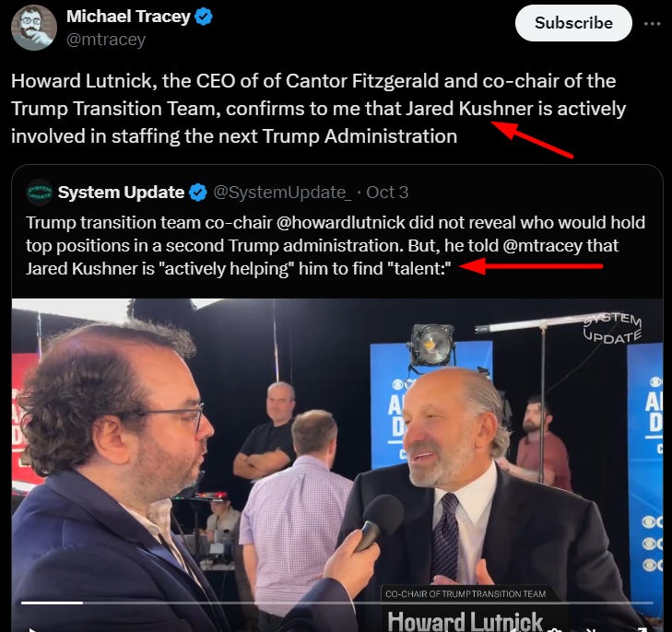Click verified badge beside Michael Tracey
The width and height of the screenshot is (672, 632).
tap(203, 17)
